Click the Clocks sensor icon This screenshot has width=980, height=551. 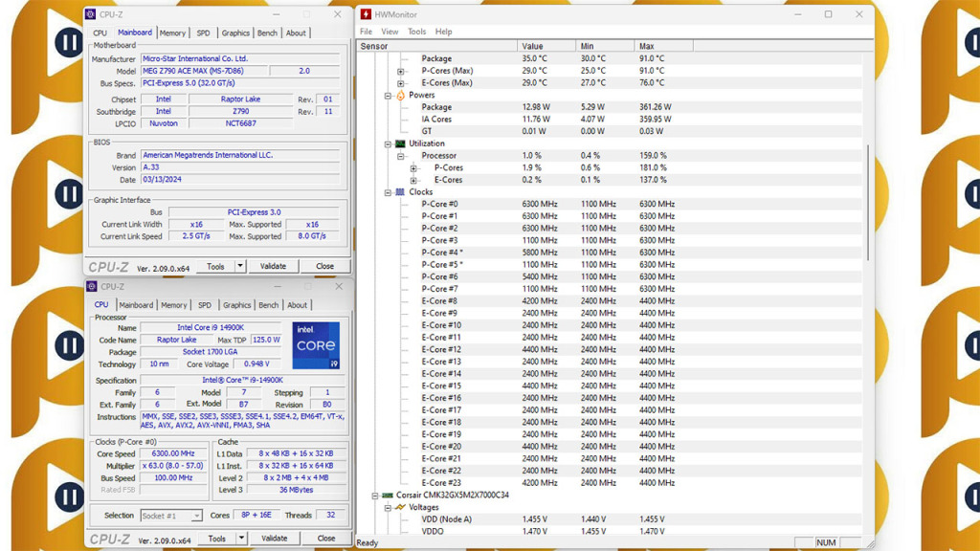point(400,192)
